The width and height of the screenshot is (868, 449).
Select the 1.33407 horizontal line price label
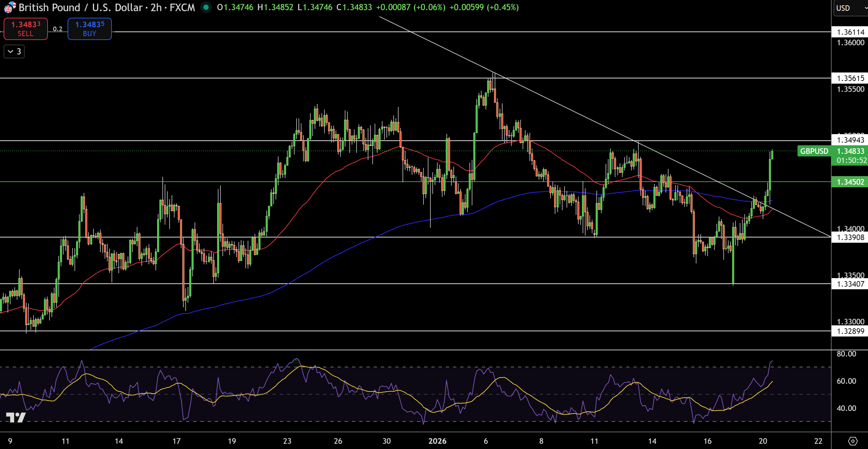(x=851, y=284)
